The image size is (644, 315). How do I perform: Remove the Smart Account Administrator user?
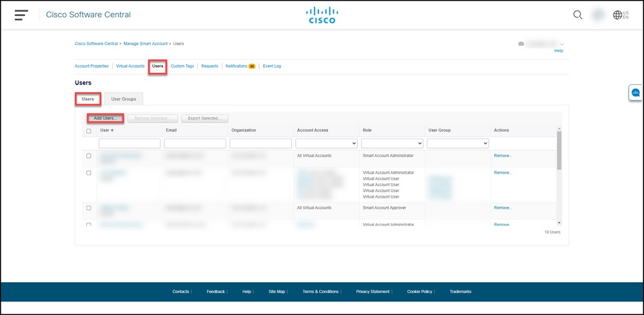503,156
